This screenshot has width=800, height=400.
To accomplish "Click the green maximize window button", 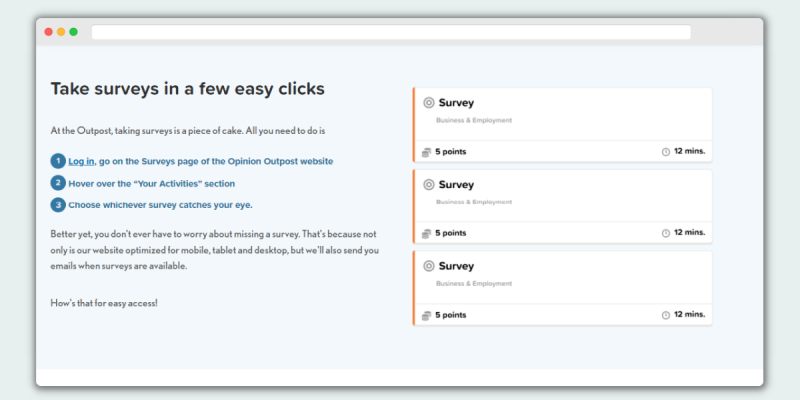I will click(x=73, y=32).
